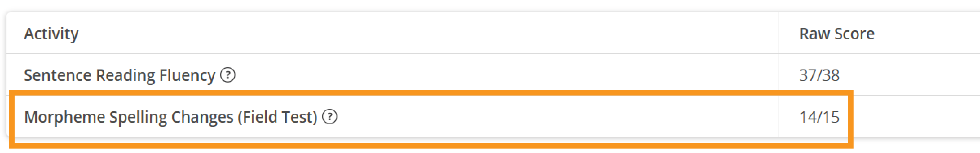Open the Morpheme Spelling Changes (Field Test) label
Image resolution: width=980 pixels, height=153 pixels.
[x=170, y=117]
